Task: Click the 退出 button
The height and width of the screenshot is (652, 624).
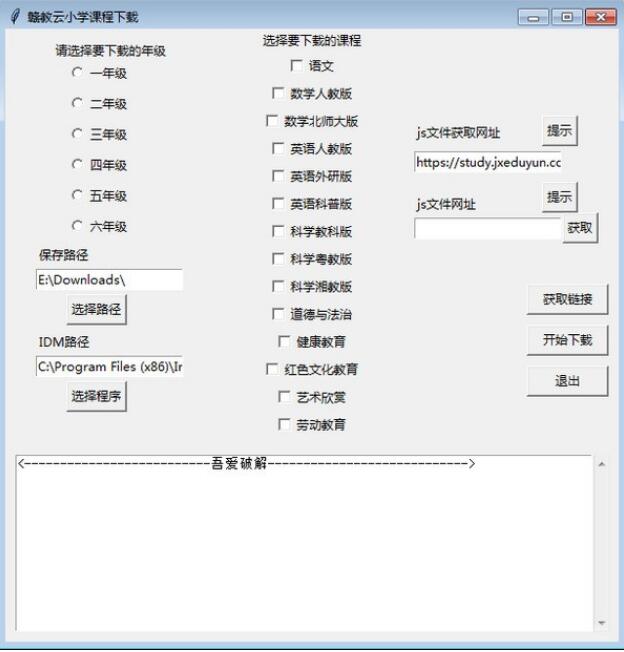Action: pos(567,381)
